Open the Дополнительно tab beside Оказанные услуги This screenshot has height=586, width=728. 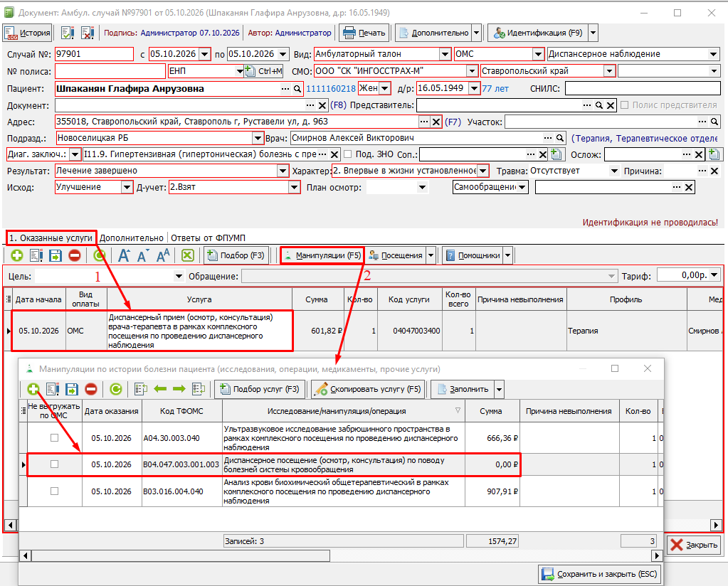pos(132,238)
